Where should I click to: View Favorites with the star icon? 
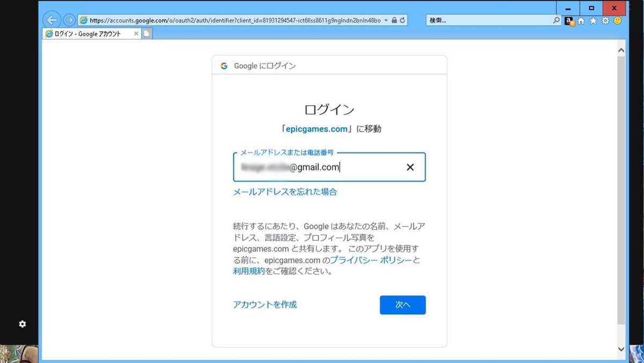coord(593,20)
